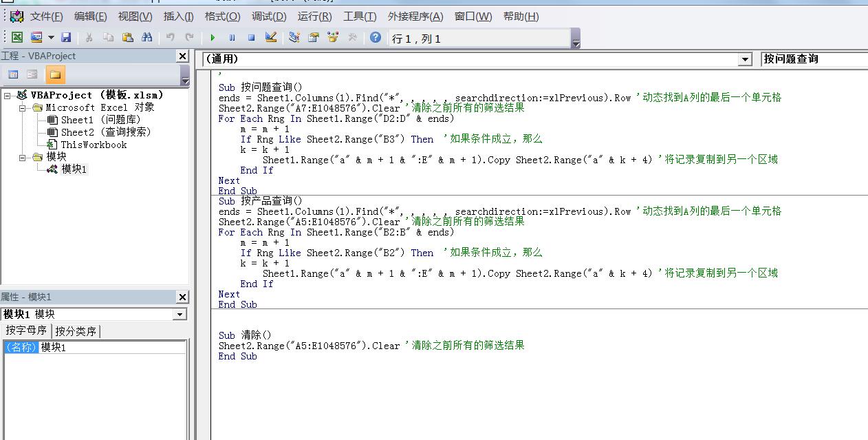868x440 pixels.
Task: Switch to the 按分类序 tab
Action: tap(76, 330)
